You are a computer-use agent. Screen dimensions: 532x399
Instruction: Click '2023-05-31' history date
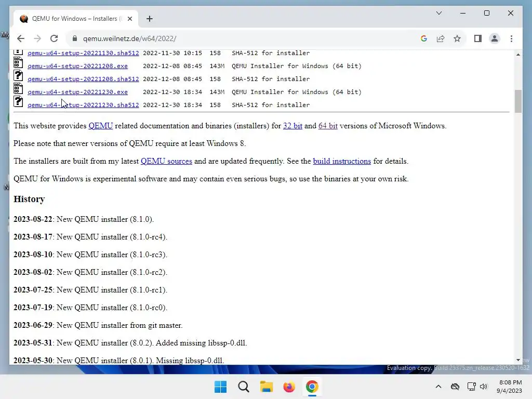coord(33,343)
